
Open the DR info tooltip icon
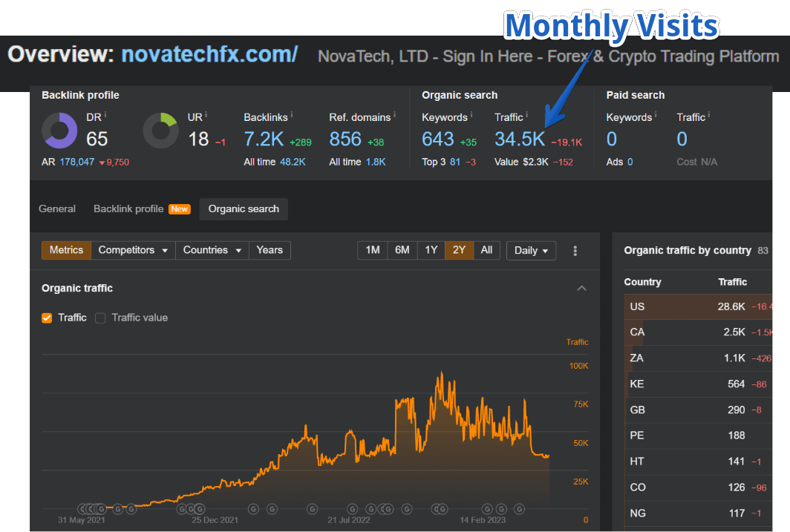click(x=105, y=115)
